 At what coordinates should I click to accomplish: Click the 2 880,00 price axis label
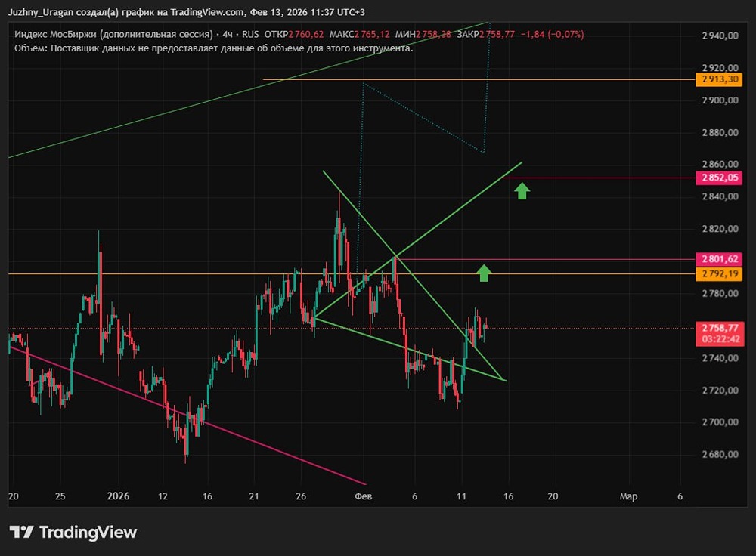point(720,132)
